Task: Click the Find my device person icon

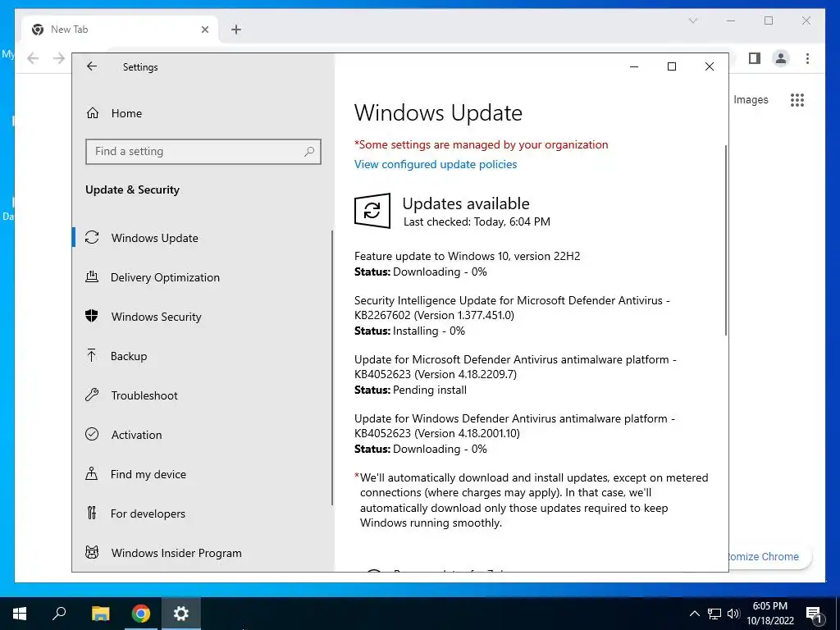Action: pyautogui.click(x=92, y=473)
